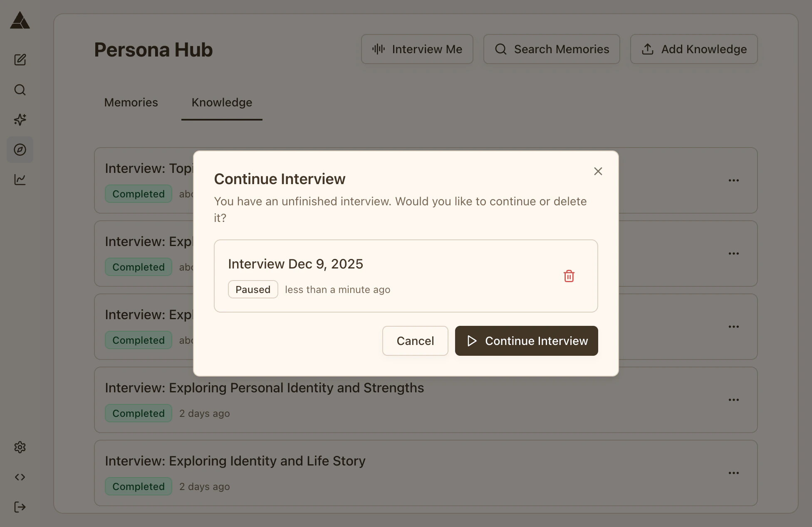Viewport: 812px width, 527px height.
Task: Click the Search Memories button
Action: (x=551, y=49)
